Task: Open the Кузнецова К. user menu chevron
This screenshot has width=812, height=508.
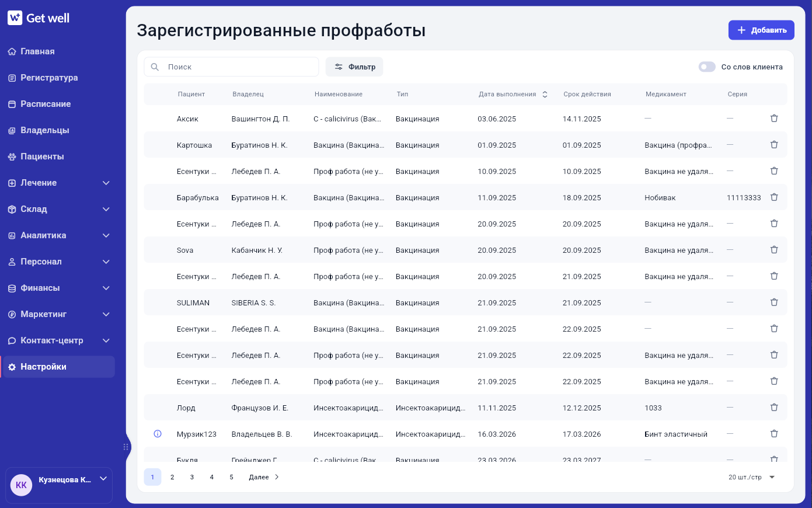Action: coord(103,479)
